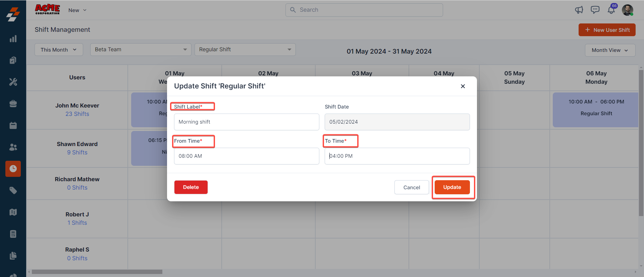Image resolution: width=644 pixels, height=277 pixels.
Task: Open the users group icon in sidebar
Action: (13, 147)
